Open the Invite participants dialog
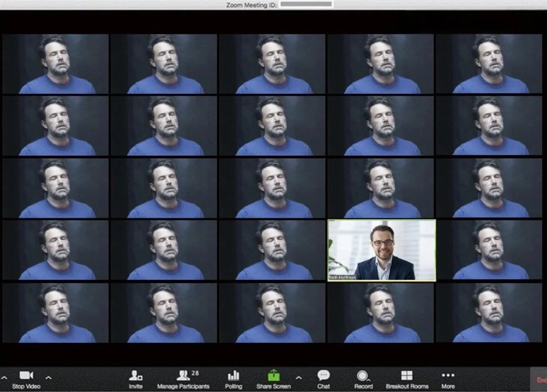Viewport: 547px width, 392px height. click(135, 379)
